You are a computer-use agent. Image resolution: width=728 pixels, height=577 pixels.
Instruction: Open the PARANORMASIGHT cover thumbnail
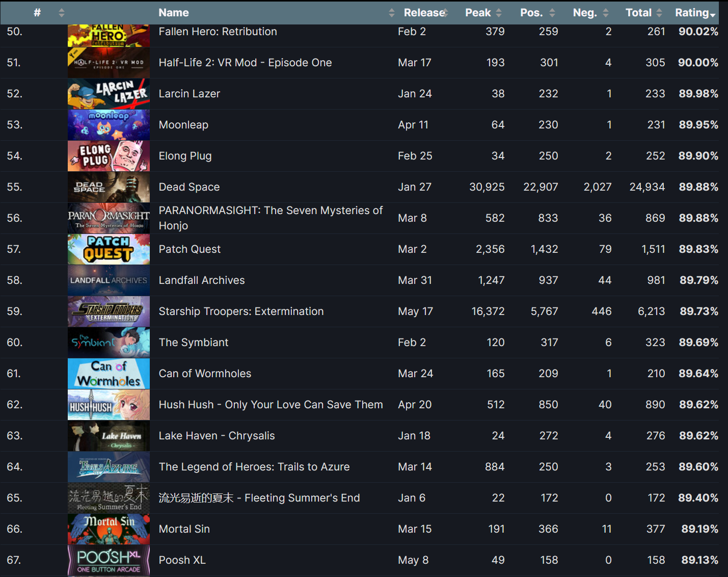109,218
